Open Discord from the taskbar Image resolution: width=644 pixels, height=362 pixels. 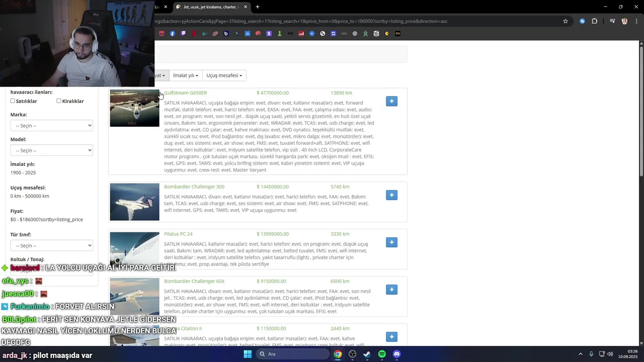click(x=396, y=354)
